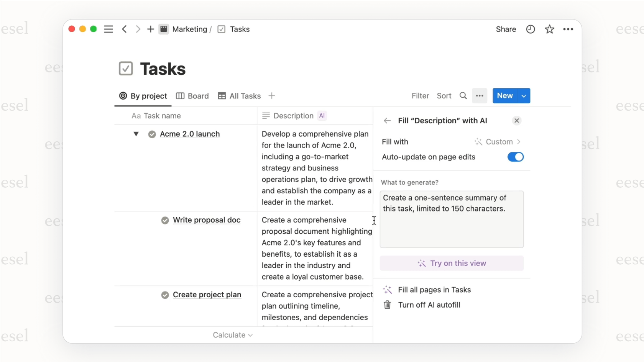Favorite the page with the star icon
The height and width of the screenshot is (362, 644).
pyautogui.click(x=549, y=29)
